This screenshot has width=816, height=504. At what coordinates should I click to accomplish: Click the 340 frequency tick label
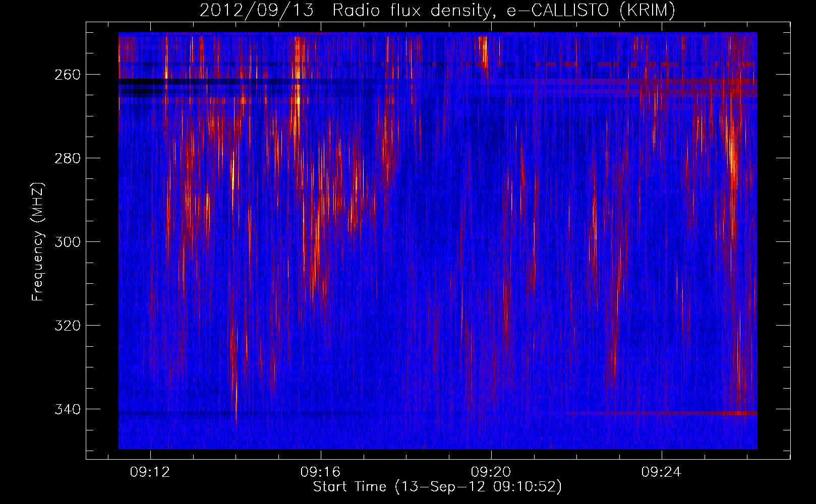(x=67, y=409)
